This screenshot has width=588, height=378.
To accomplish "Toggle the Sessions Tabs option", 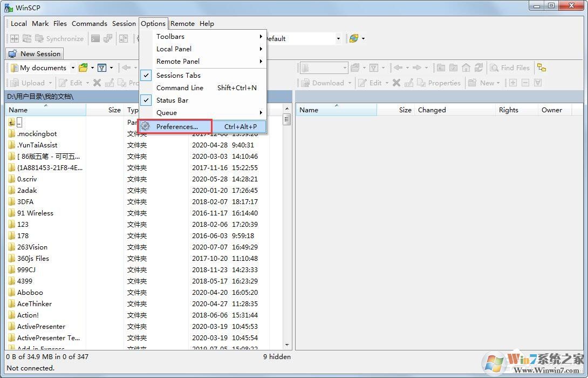I will 178,75.
